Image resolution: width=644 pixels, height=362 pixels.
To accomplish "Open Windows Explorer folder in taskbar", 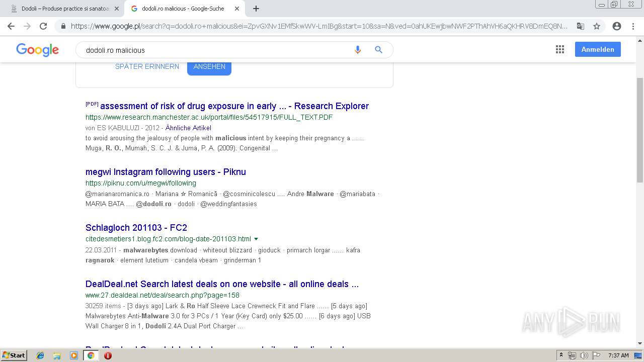I will coord(57,355).
